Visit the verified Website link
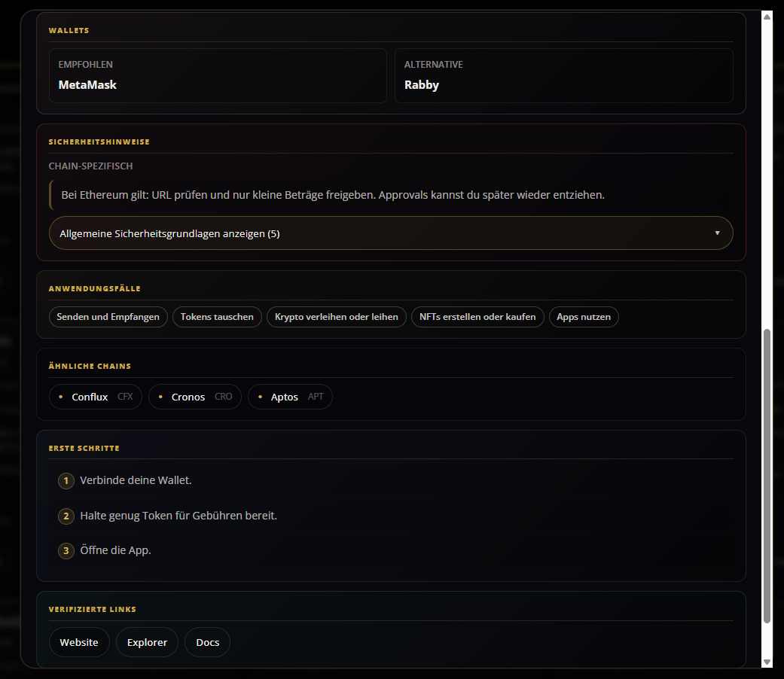This screenshot has width=784, height=679. (x=79, y=642)
